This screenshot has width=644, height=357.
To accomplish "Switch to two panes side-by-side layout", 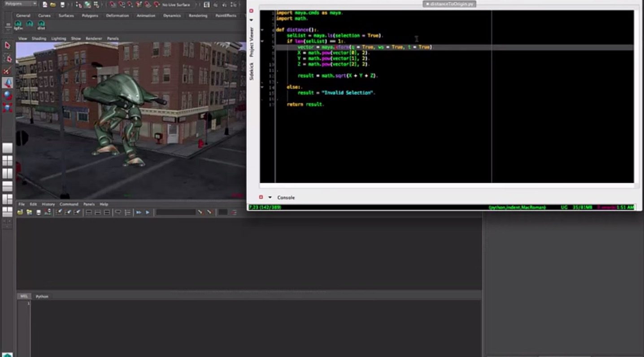I will click(7, 173).
